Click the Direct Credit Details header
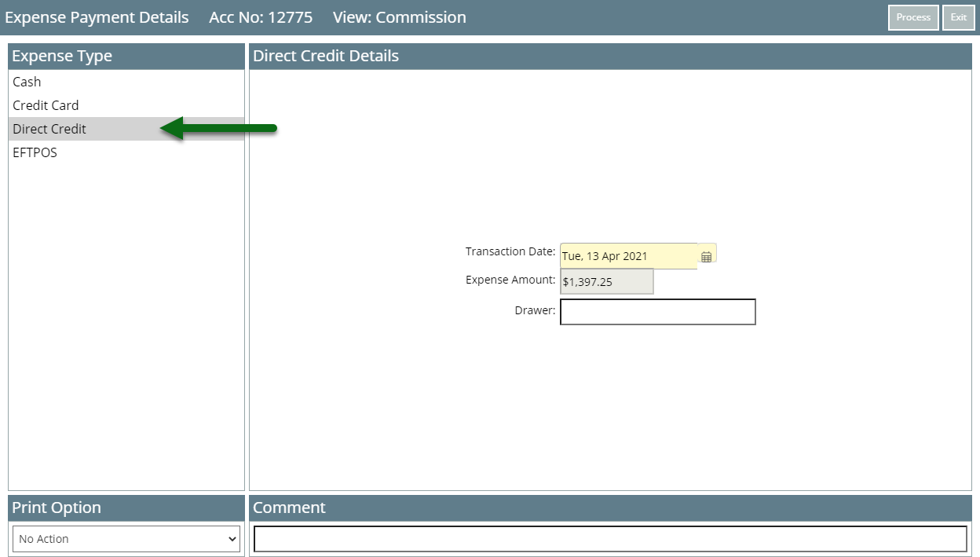 pyautogui.click(x=610, y=57)
